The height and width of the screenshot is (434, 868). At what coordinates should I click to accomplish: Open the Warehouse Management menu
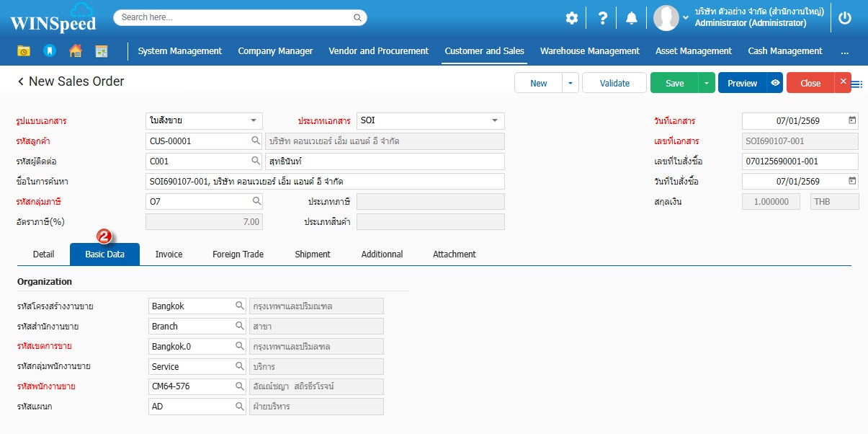pos(589,51)
